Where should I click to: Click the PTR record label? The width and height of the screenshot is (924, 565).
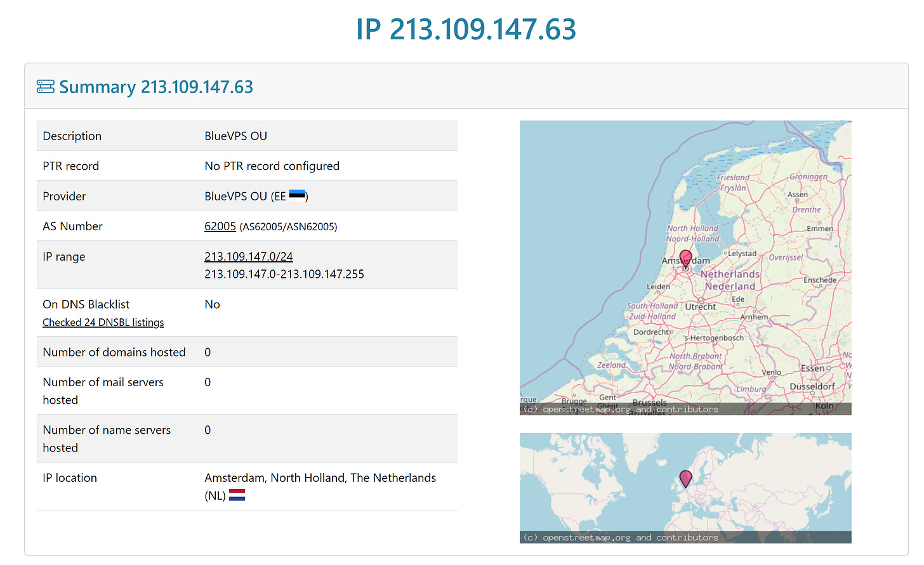71,166
